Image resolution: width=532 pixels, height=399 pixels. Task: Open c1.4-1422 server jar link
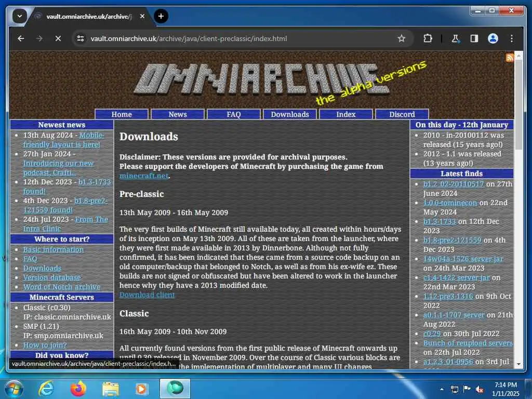pos(456,277)
